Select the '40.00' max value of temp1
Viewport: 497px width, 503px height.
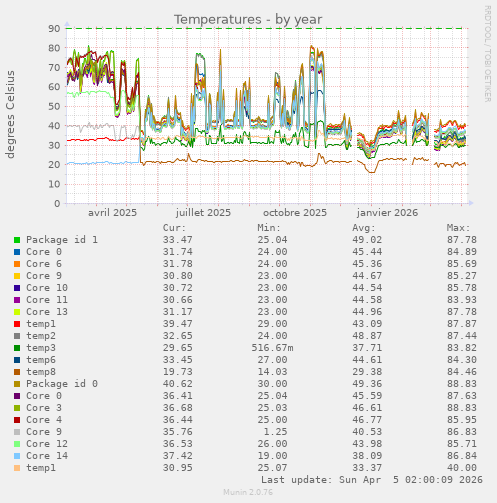462,468
